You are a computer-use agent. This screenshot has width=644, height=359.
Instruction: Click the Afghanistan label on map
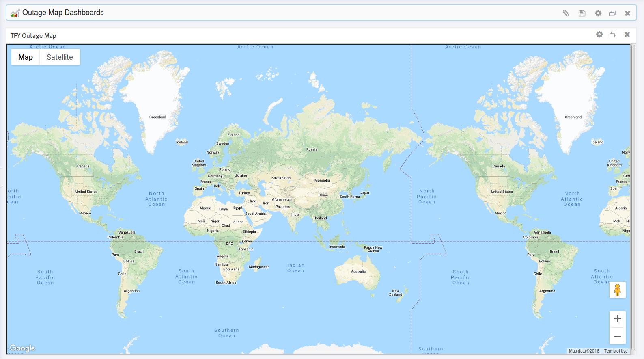pyautogui.click(x=282, y=199)
